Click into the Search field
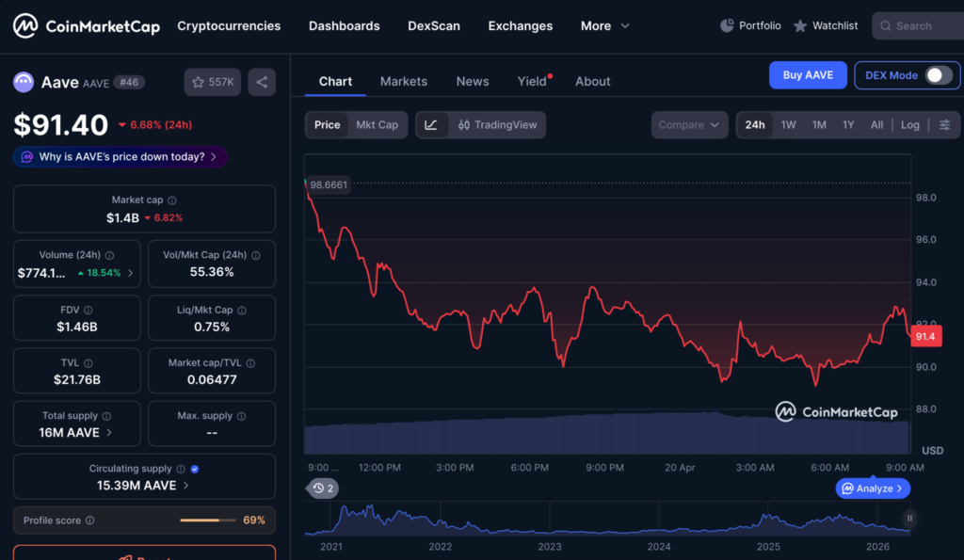Image resolution: width=964 pixels, height=560 pixels. click(x=917, y=25)
